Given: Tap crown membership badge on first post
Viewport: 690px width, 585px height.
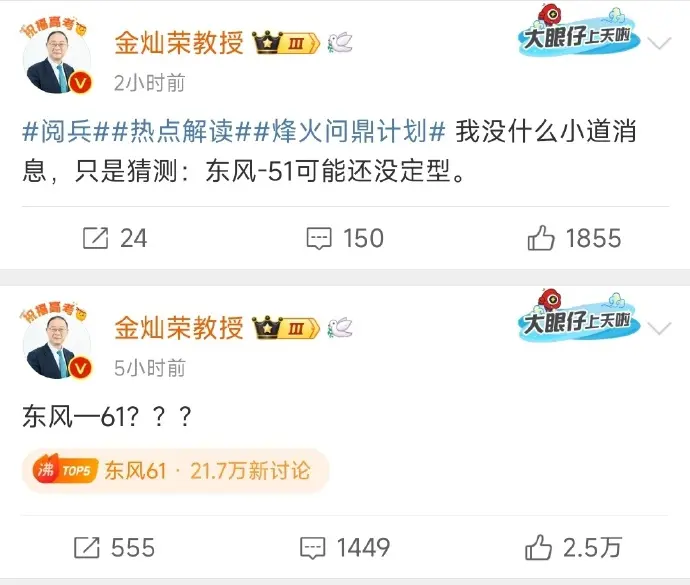Looking at the screenshot, I should click(x=286, y=43).
